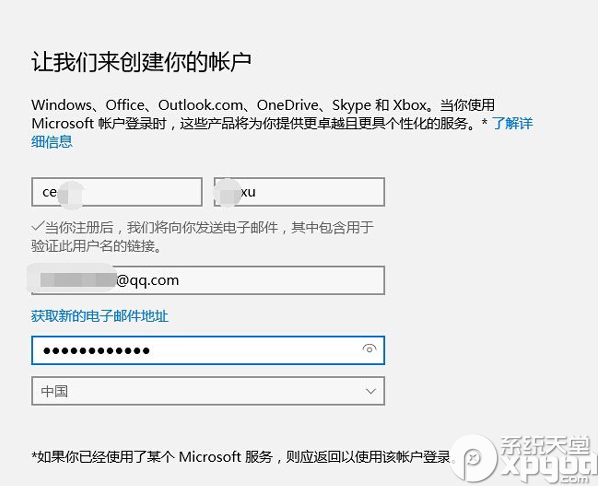Image resolution: width=598 pixels, height=486 pixels.
Task: Click the 获取新的电子邮件地址 link
Action: 100,316
